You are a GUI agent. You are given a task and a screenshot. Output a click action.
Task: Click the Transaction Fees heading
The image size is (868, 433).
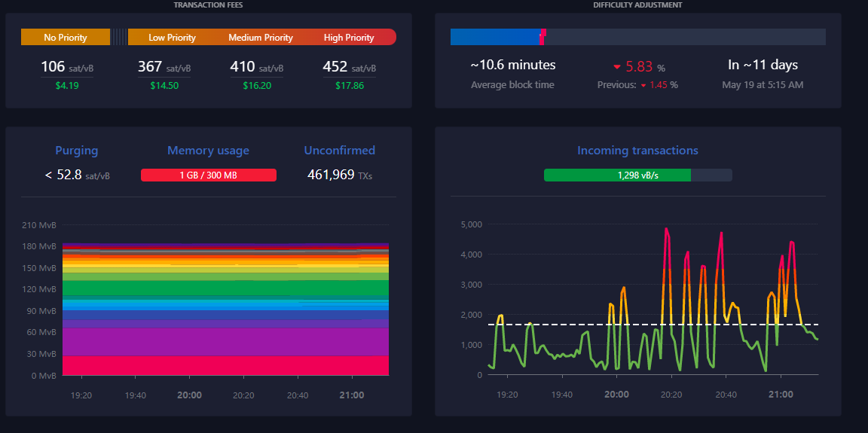click(208, 5)
